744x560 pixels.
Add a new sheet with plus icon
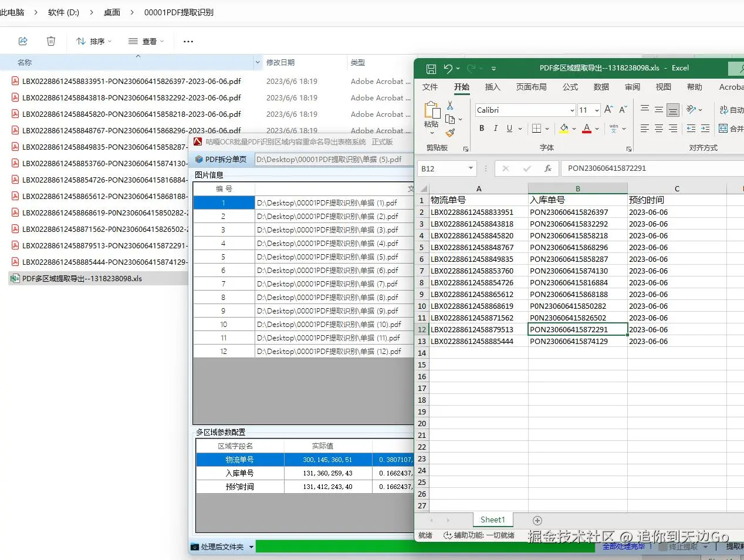[537, 520]
